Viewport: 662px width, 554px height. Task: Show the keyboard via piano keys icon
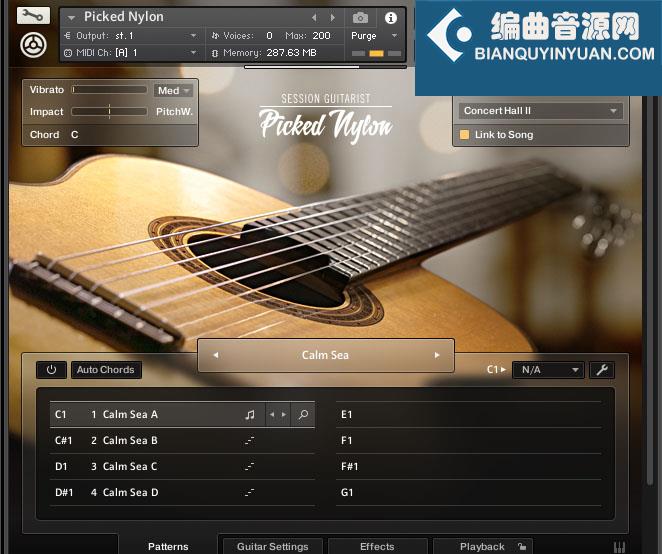(x=619, y=547)
